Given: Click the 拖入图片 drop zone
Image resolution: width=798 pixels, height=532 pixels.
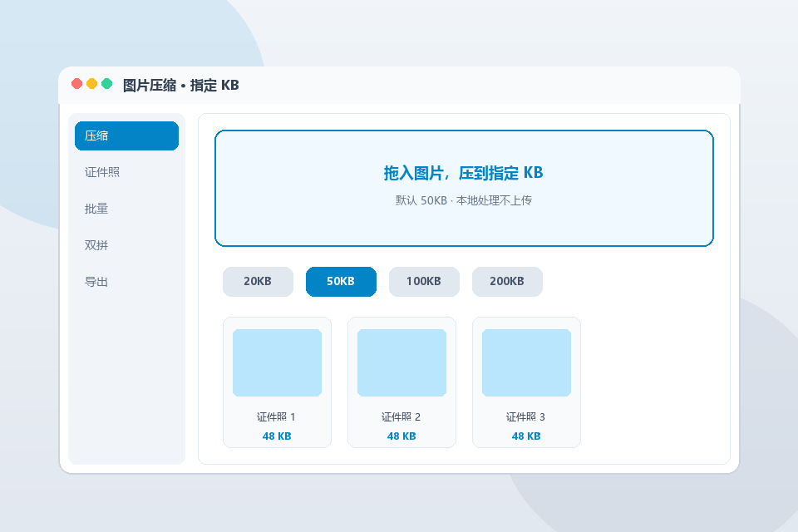Looking at the screenshot, I should click(464, 189).
